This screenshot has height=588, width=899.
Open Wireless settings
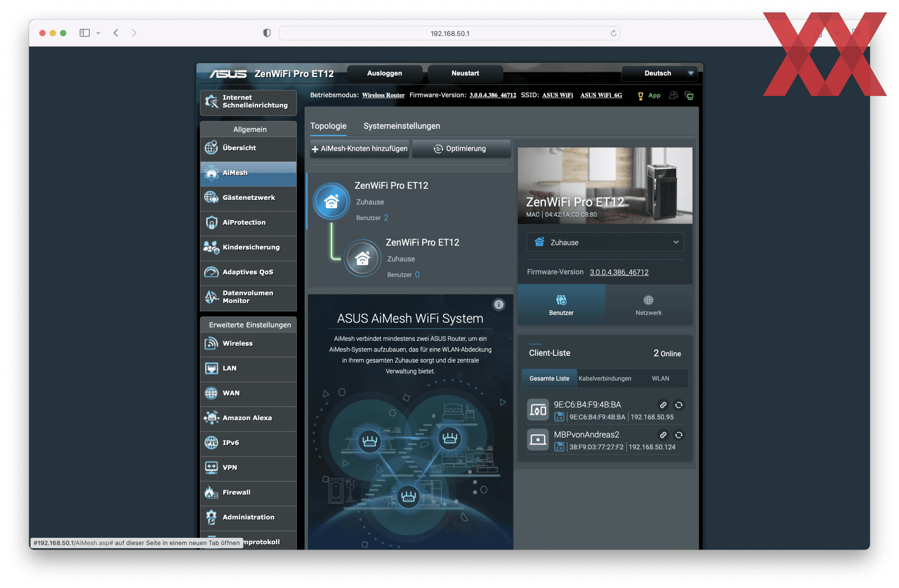(248, 344)
